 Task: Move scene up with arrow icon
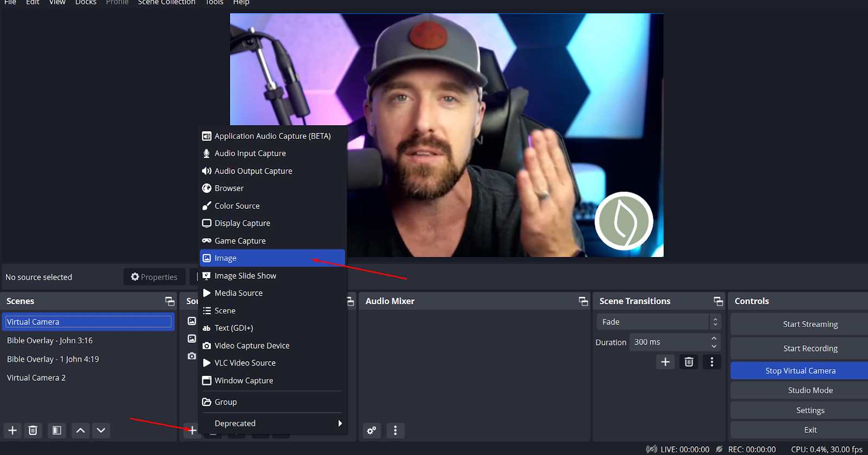(x=80, y=431)
